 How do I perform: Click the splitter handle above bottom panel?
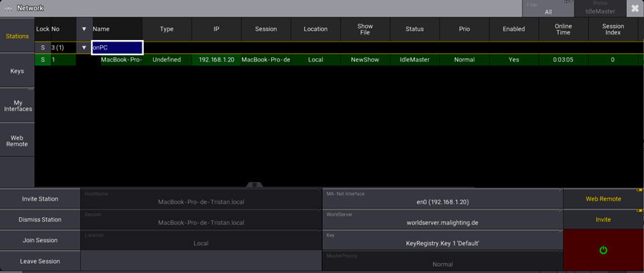pyautogui.click(x=254, y=185)
